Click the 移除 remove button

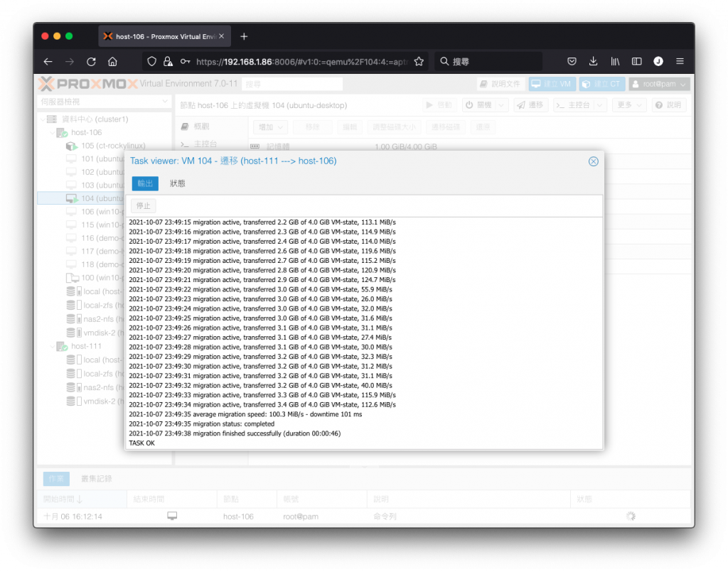pyautogui.click(x=313, y=127)
